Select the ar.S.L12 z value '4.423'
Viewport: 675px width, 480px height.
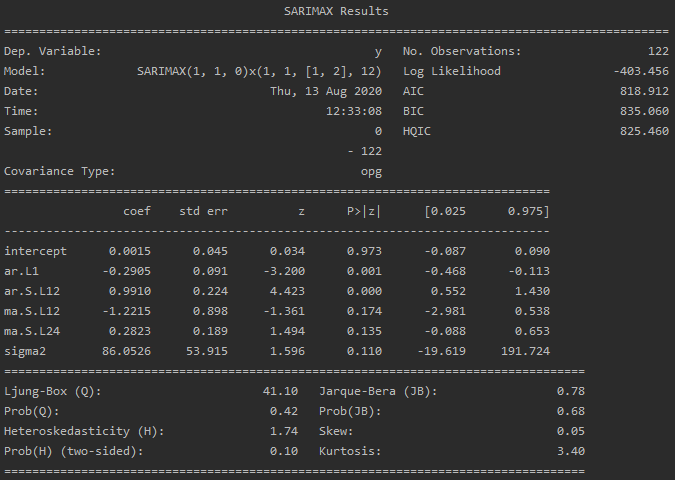pyautogui.click(x=288, y=291)
